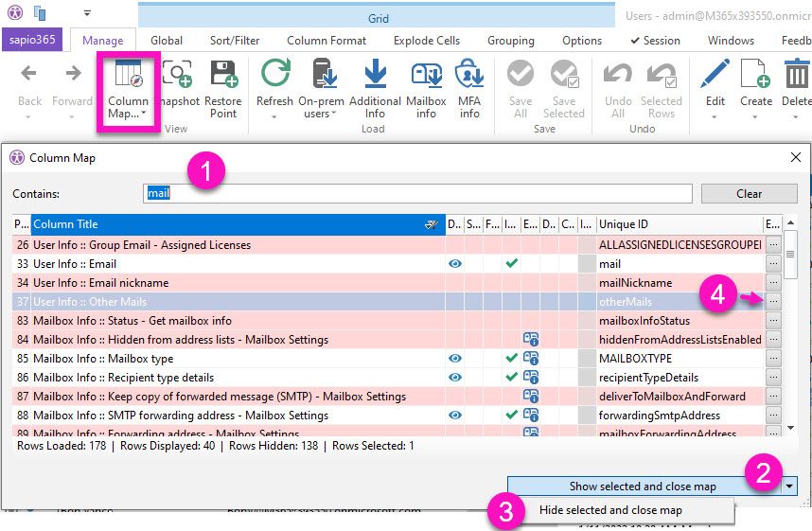The image size is (812, 531).
Task: Click mailbox icon in Hidden from address lists row
Action: click(531, 339)
